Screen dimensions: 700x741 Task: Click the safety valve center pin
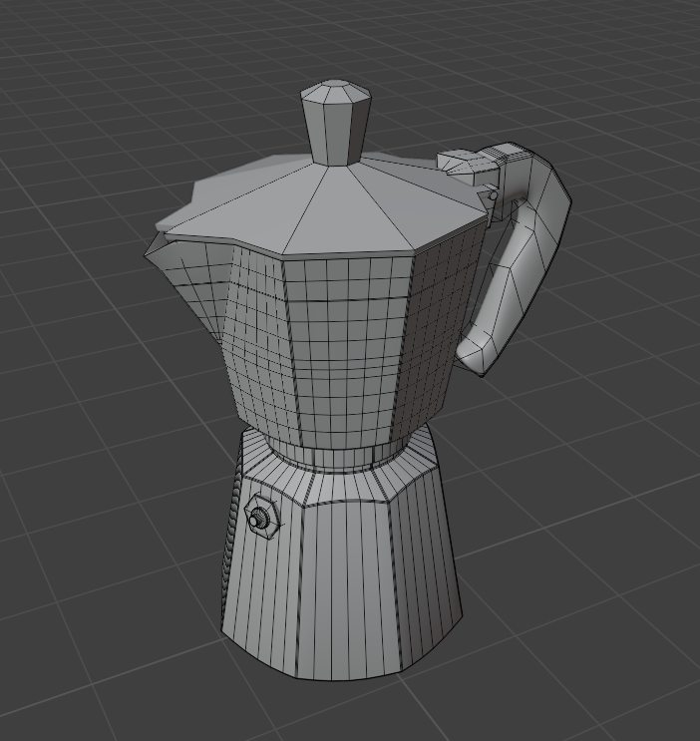(x=254, y=521)
